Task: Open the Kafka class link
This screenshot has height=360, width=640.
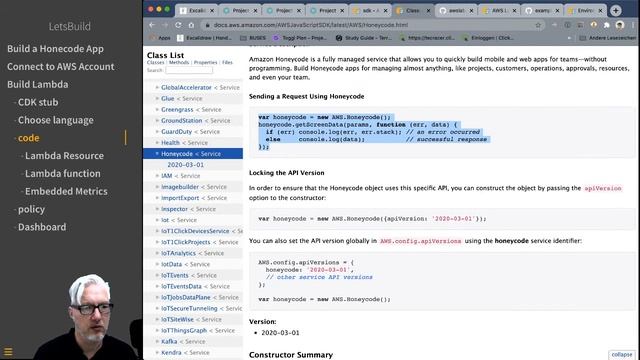Action: (x=169, y=341)
